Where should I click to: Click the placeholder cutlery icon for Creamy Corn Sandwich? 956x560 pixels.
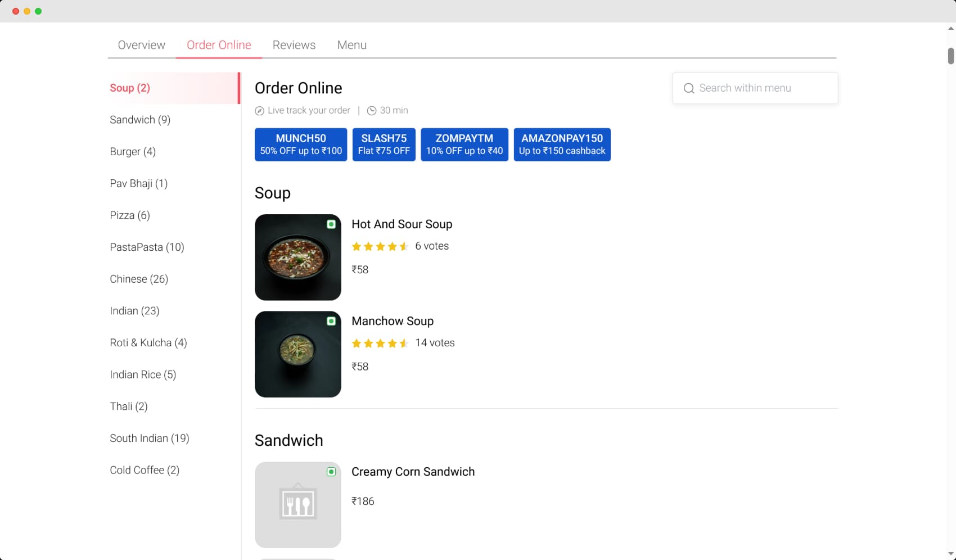[x=298, y=502]
